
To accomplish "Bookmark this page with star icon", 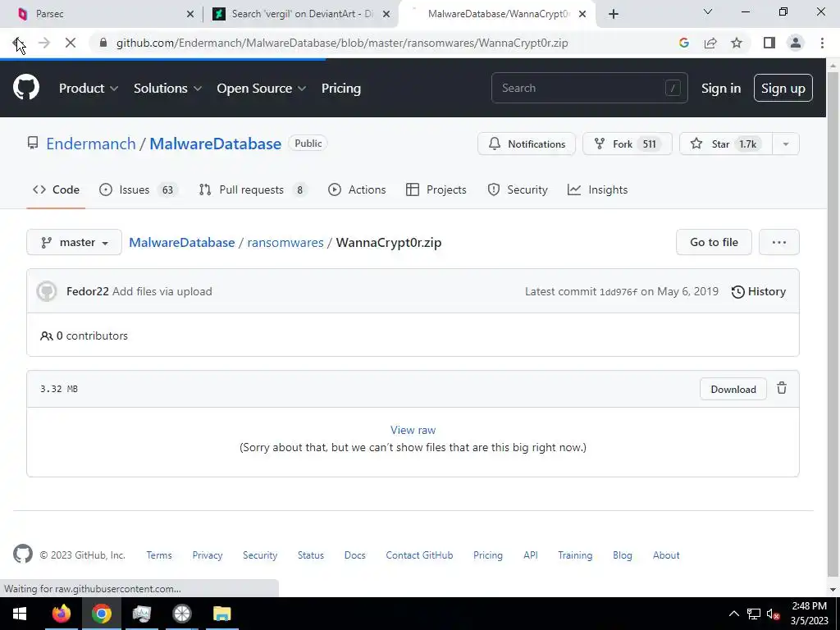I will [x=737, y=43].
